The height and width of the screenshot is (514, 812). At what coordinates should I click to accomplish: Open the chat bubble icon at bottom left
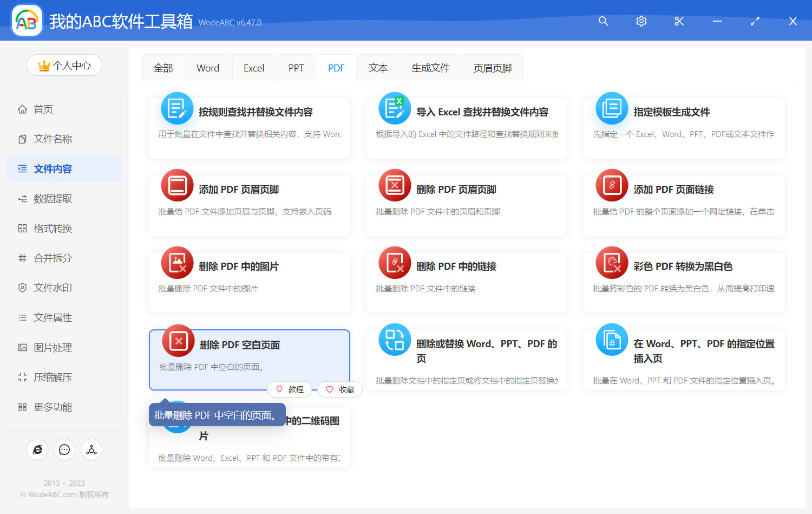[64, 450]
